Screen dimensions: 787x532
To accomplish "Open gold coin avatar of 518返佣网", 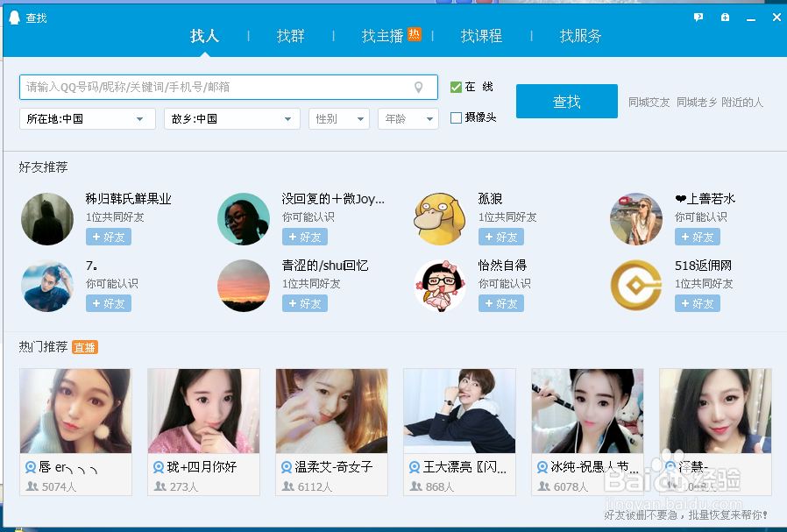I will coord(636,286).
